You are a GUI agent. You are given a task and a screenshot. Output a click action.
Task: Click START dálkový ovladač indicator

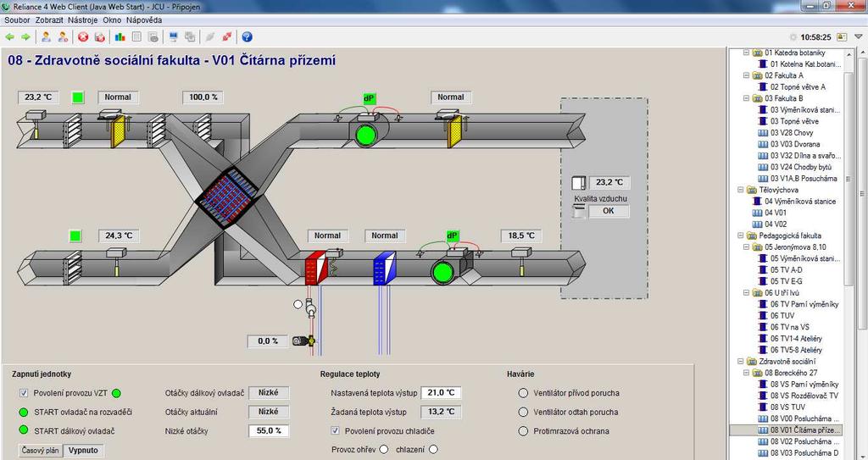tap(23, 430)
